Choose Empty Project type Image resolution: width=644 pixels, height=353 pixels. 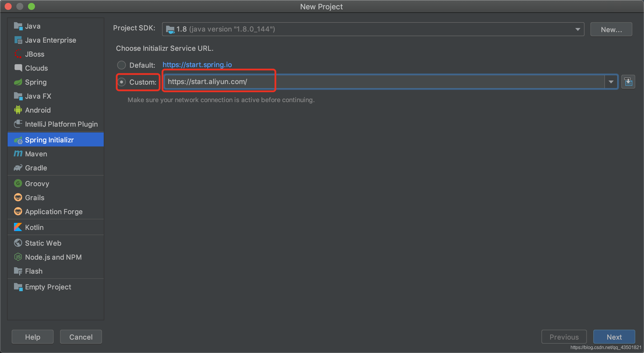pyautogui.click(x=56, y=287)
